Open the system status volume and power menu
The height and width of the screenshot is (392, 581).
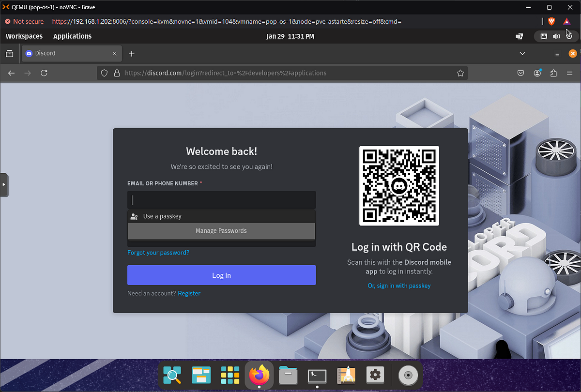tap(556, 36)
